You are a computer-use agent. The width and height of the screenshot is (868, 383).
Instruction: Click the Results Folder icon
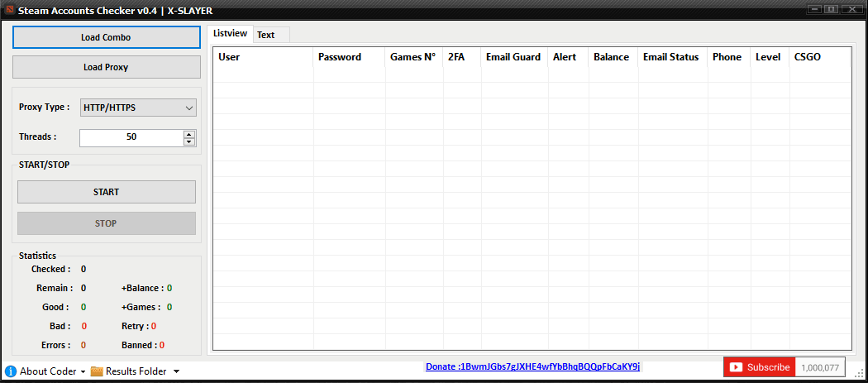coord(97,371)
